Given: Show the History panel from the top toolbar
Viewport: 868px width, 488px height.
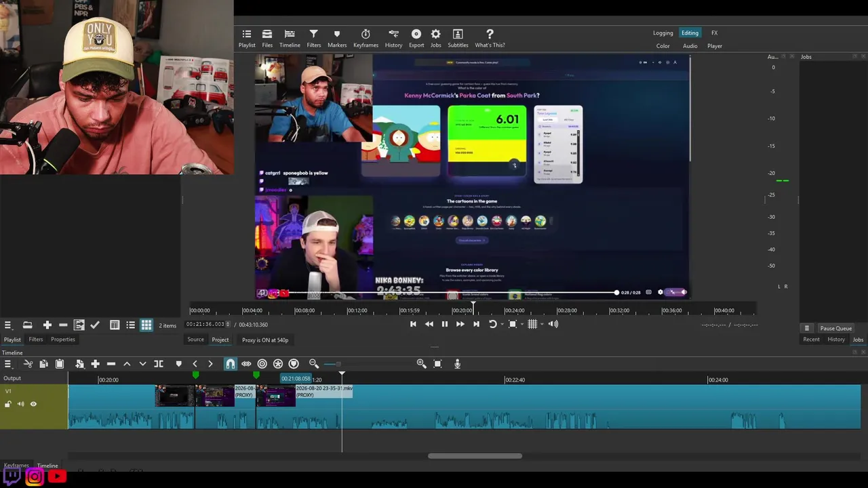Looking at the screenshot, I should pos(393,39).
